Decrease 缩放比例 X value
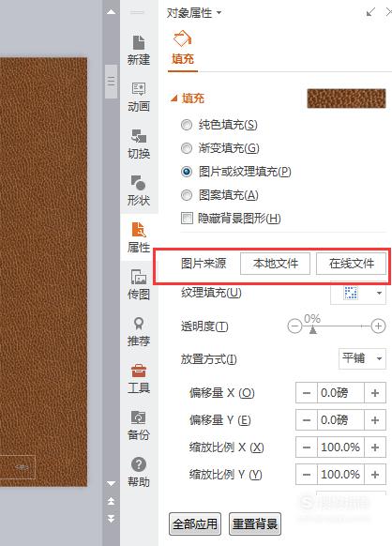This screenshot has width=392, height=546. pyautogui.click(x=307, y=447)
